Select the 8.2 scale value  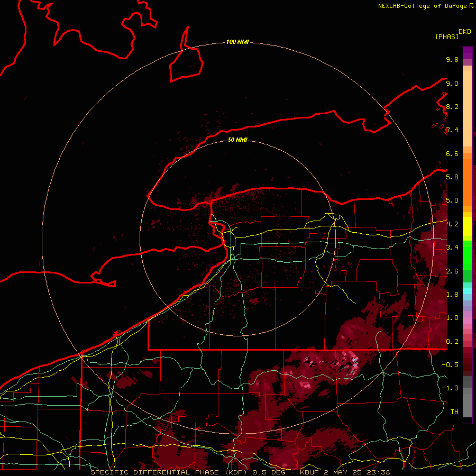(x=452, y=106)
